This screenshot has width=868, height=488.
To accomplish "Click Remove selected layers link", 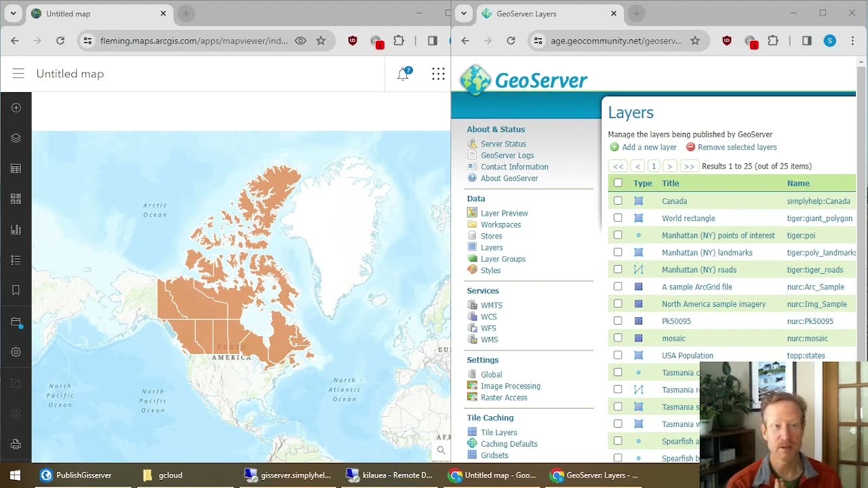I will (x=737, y=147).
